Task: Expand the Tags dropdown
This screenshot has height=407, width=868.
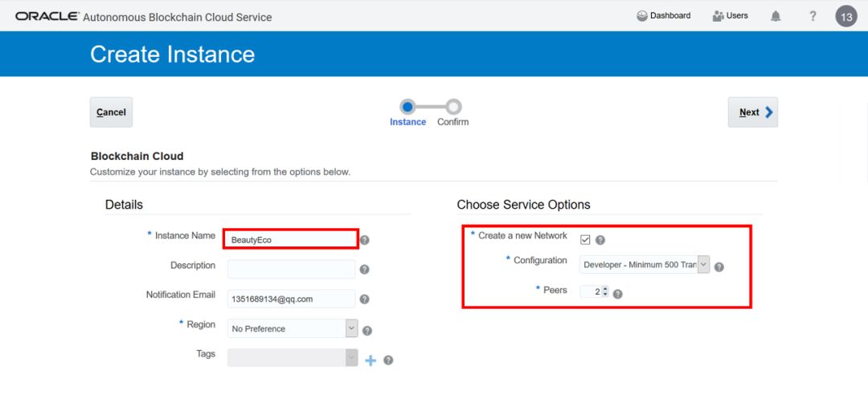Action: [x=351, y=358]
